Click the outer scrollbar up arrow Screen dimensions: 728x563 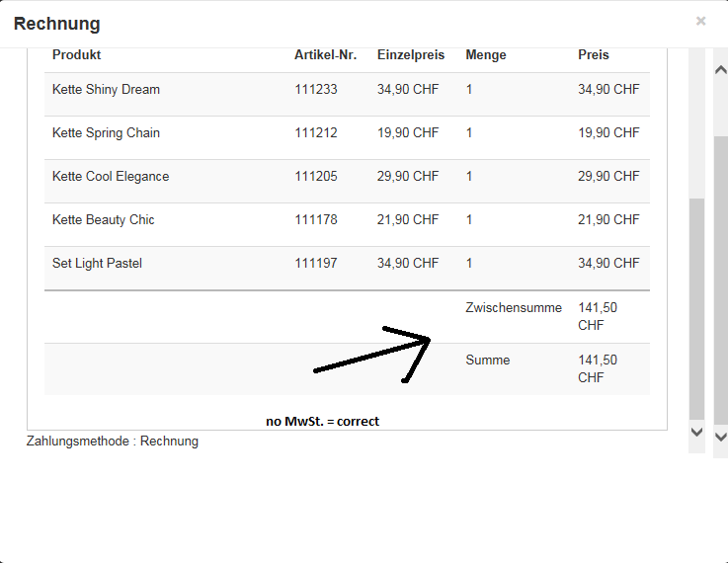point(720,69)
